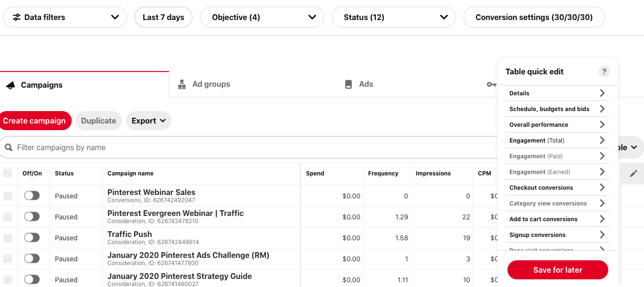The width and height of the screenshot is (644, 287).
Task: Toggle on Pinterest Webinar Sales campaign
Action: (x=32, y=196)
